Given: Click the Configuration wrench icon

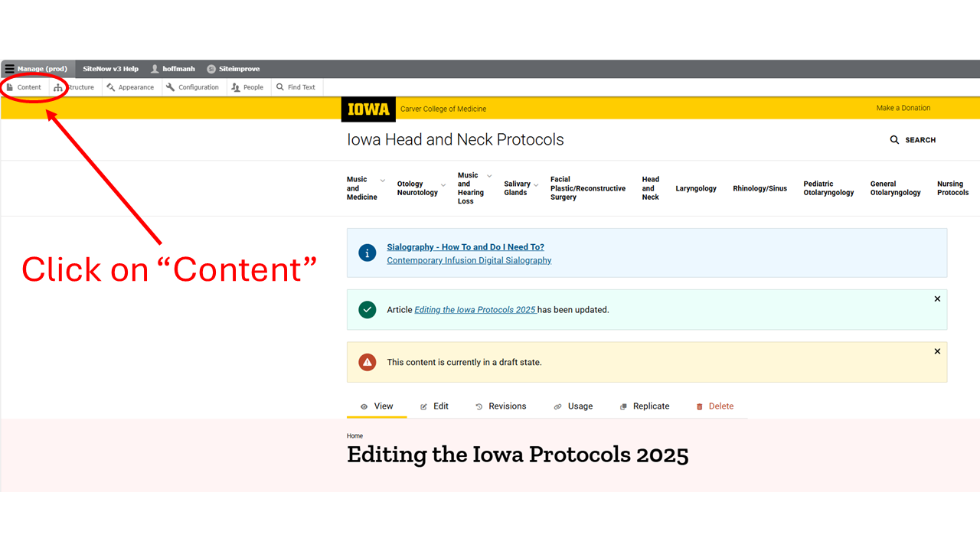Looking at the screenshot, I should (169, 86).
